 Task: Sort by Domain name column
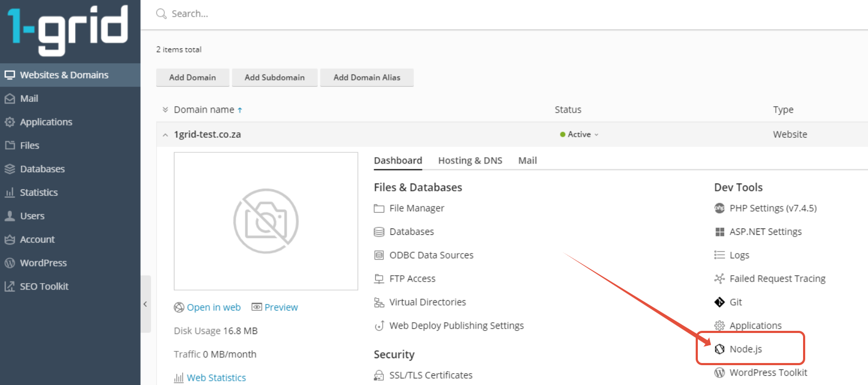(208, 109)
